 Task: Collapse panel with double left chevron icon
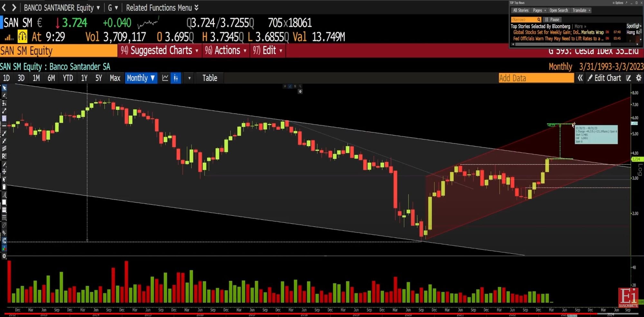point(580,78)
